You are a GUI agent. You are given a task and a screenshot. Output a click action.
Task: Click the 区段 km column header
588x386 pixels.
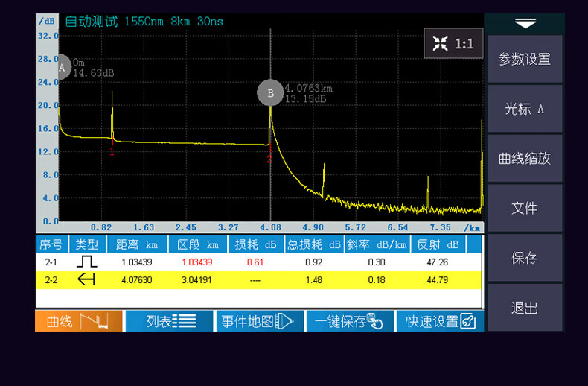pos(198,245)
